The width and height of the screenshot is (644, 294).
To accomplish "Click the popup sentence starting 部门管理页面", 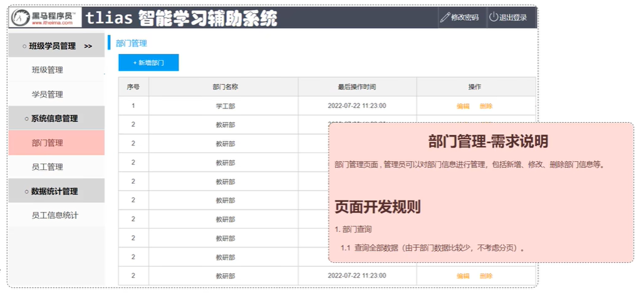I will point(470,165).
